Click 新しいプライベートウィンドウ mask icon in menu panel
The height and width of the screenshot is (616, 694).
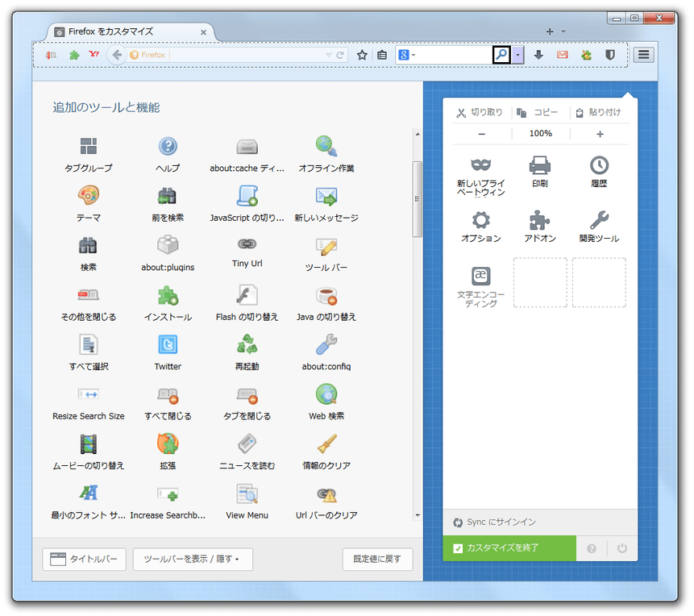click(x=480, y=165)
